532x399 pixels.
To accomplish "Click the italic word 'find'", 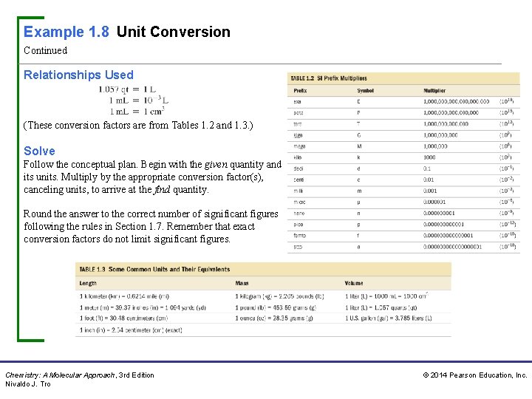I will click(x=162, y=190).
